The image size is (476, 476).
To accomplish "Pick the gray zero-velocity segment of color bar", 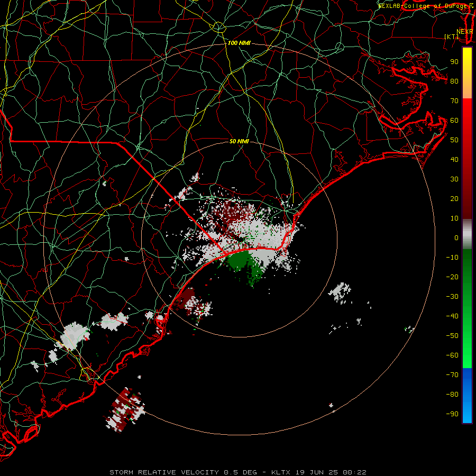I will point(467,235).
